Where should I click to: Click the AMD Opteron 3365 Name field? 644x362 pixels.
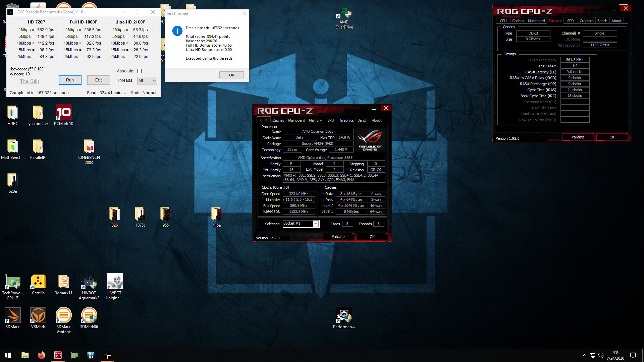318,132
